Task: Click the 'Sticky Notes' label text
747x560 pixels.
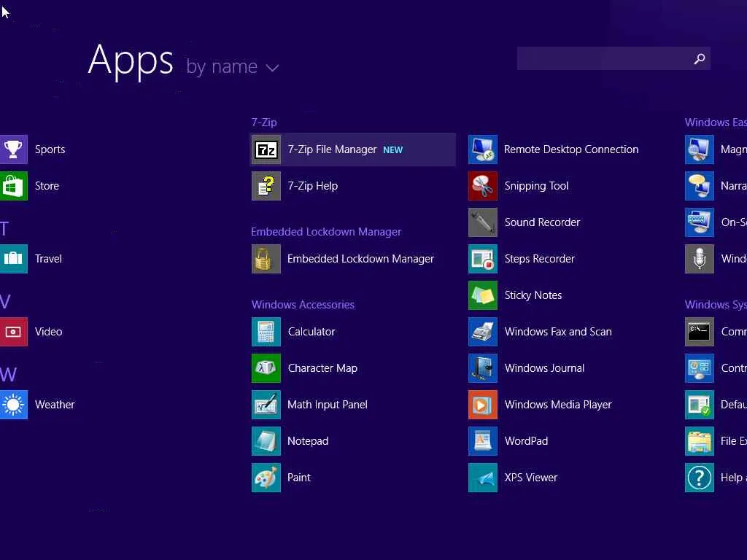Action: (533, 296)
